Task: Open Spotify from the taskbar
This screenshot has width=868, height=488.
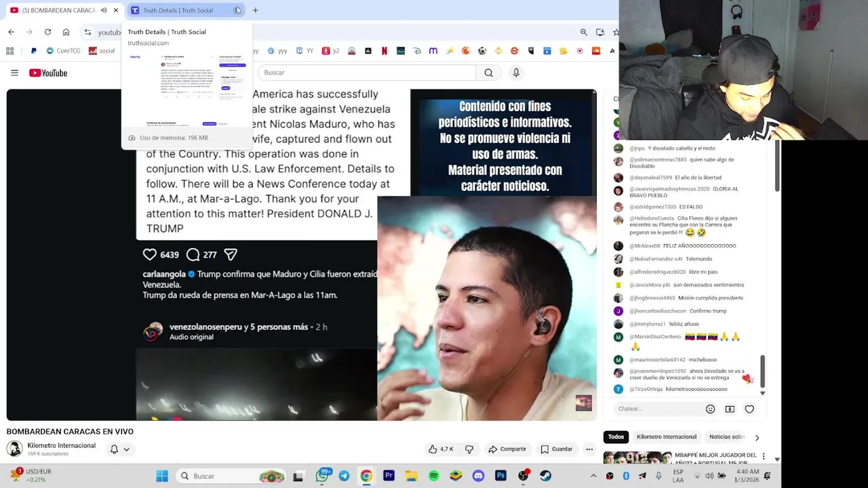Action: click(x=433, y=476)
